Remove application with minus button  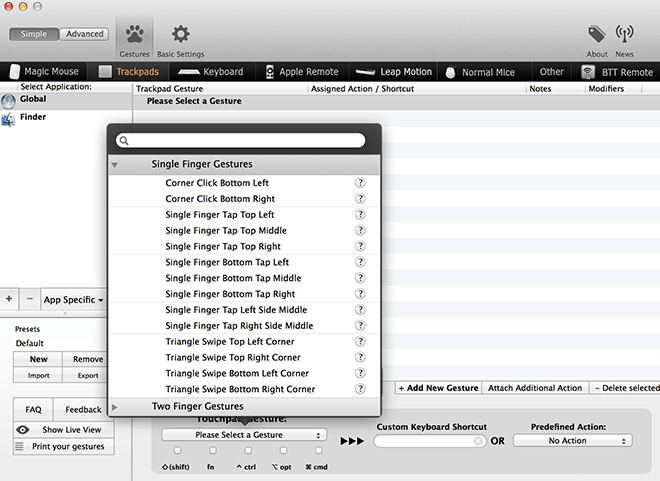coord(29,299)
